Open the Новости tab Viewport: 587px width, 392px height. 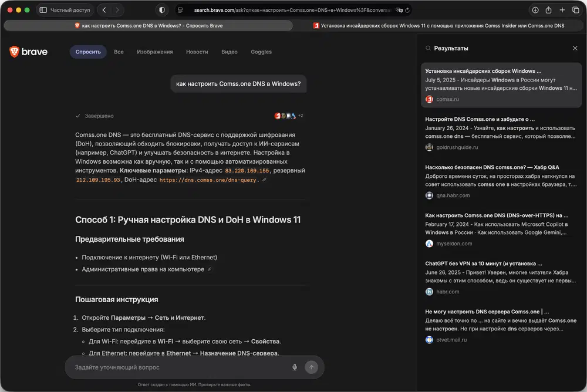pyautogui.click(x=197, y=52)
